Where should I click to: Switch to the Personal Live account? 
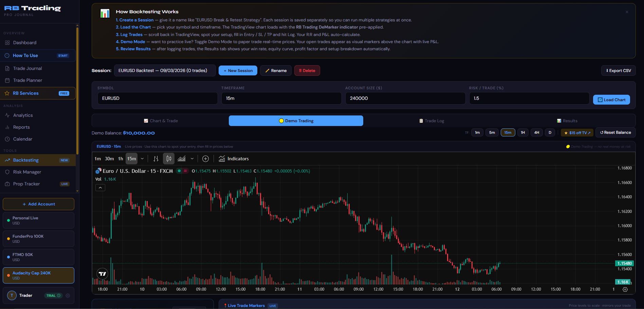38,220
